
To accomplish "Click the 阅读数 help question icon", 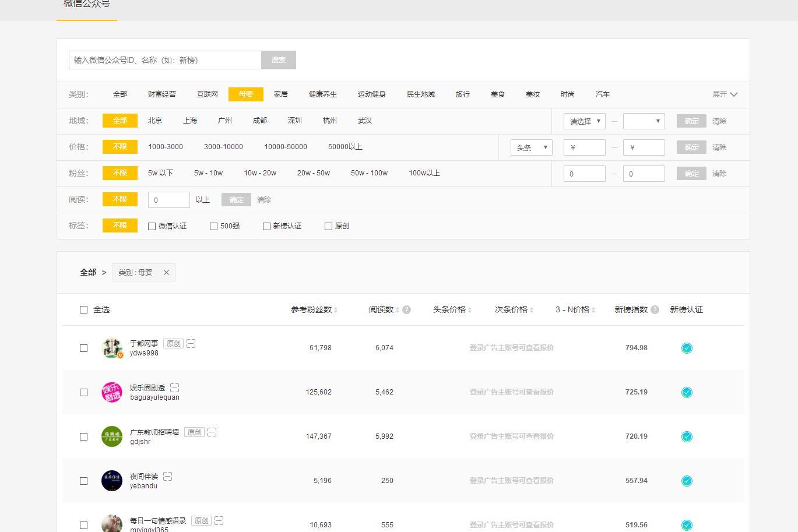I will click(x=407, y=310).
